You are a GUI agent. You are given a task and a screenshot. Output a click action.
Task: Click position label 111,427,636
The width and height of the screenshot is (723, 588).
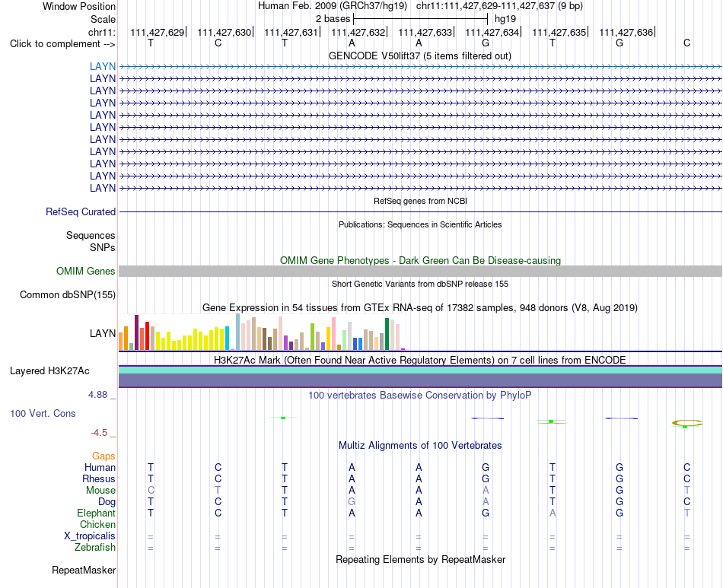(x=626, y=32)
